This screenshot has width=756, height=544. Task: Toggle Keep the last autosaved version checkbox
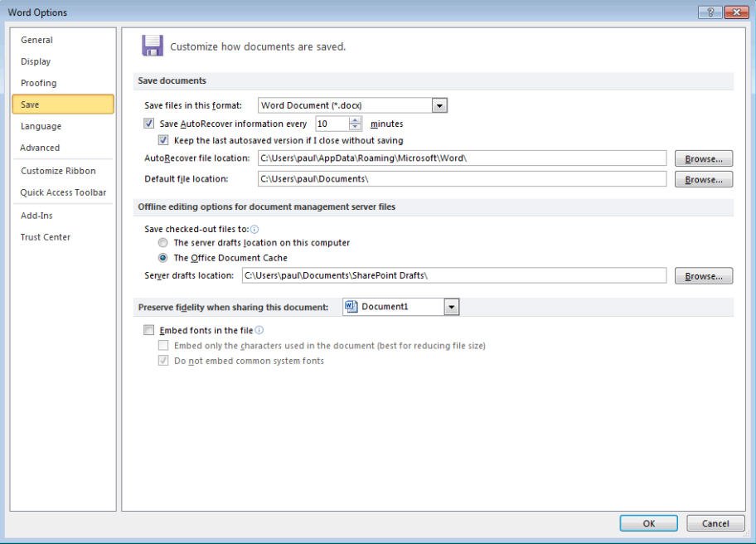163,140
